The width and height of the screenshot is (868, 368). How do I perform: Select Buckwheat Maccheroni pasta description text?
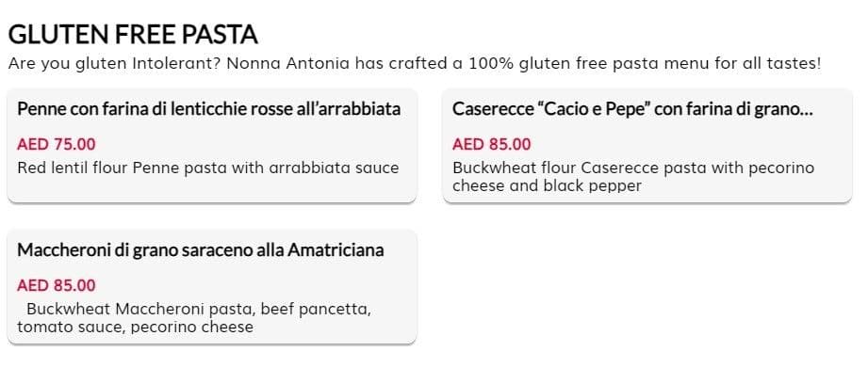(x=194, y=318)
